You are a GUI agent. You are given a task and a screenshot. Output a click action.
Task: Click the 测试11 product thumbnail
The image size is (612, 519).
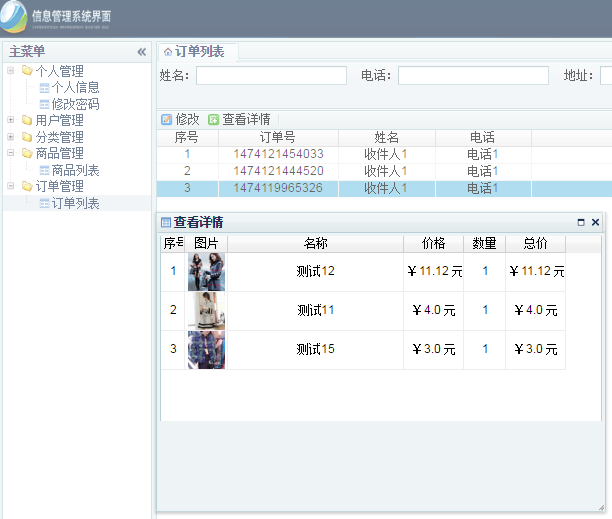(206, 311)
